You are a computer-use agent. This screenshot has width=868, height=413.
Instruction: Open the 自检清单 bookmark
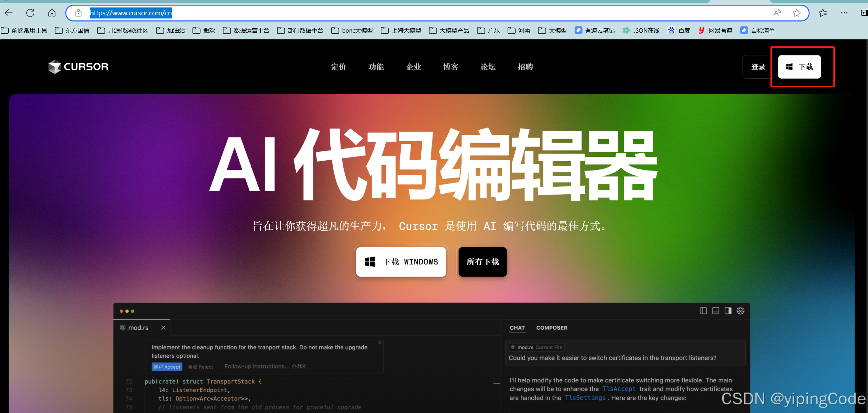coord(757,30)
